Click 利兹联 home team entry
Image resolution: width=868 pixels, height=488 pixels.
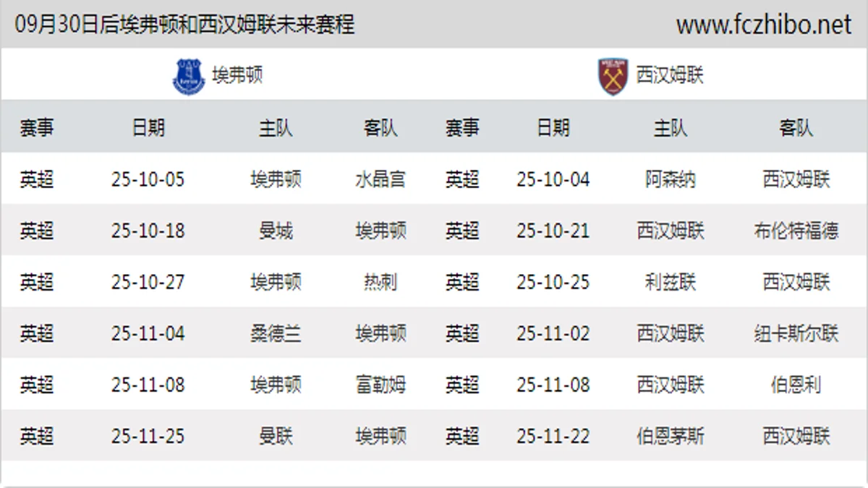[670, 282]
